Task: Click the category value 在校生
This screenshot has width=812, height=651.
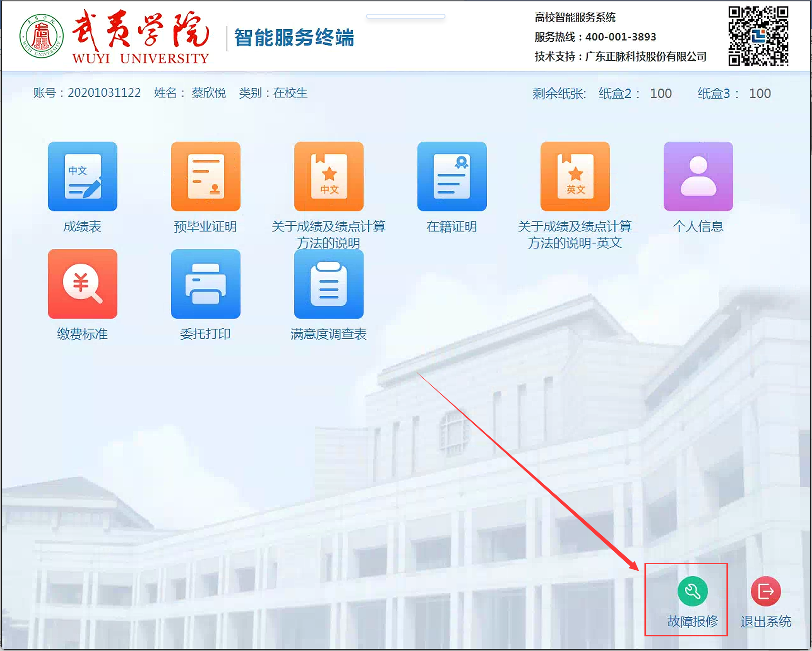Action: pyautogui.click(x=290, y=93)
